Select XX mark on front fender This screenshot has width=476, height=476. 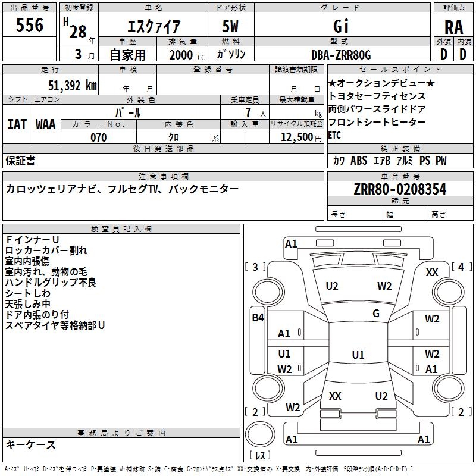pos(432,273)
